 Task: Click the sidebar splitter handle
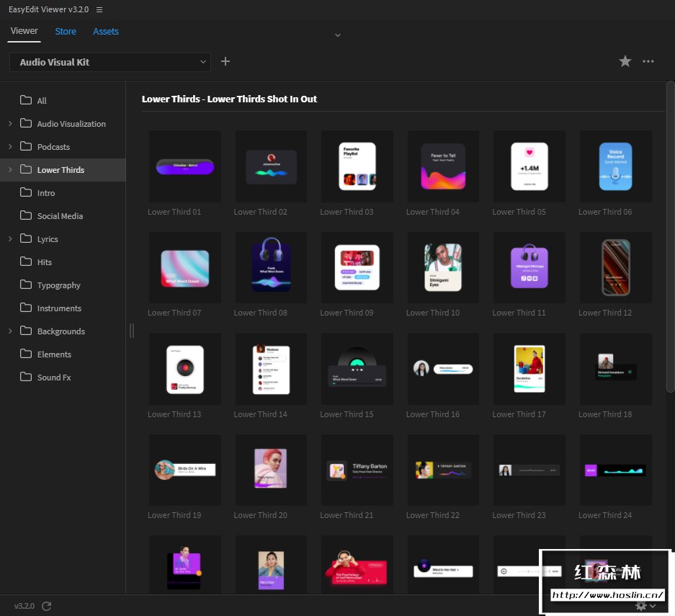132,331
